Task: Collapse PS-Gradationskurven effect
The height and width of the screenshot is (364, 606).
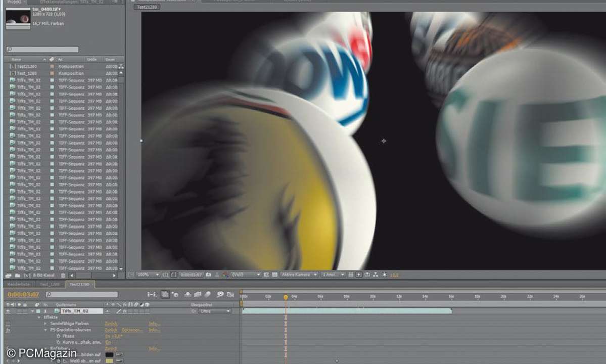Action: [x=45, y=330]
